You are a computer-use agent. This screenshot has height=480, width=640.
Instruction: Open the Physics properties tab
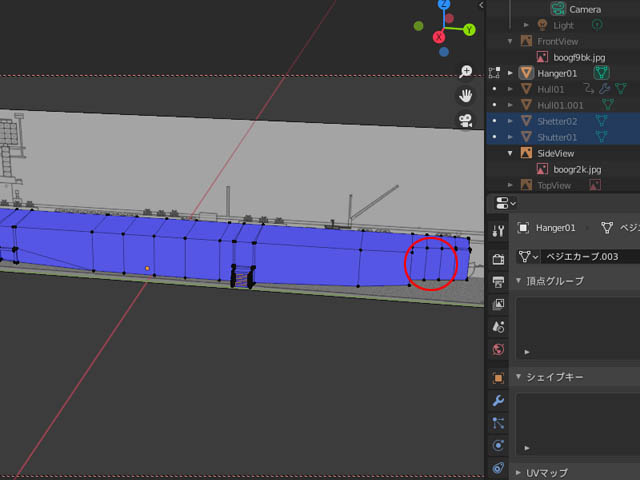[x=498, y=445]
